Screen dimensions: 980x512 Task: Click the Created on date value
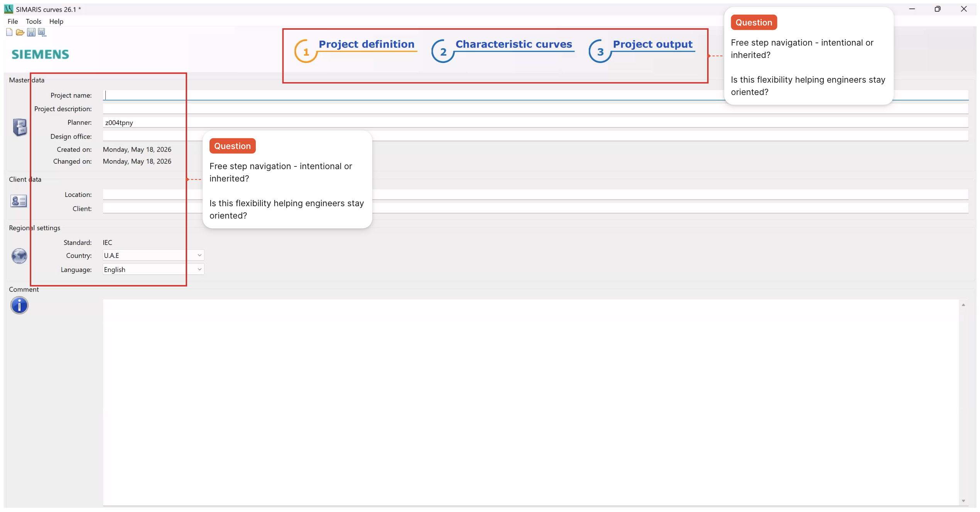(x=137, y=149)
